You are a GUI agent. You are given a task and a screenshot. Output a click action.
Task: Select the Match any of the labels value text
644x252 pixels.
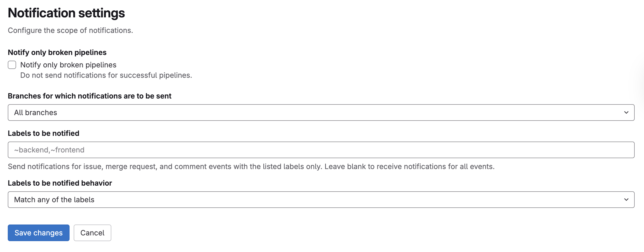click(54, 200)
